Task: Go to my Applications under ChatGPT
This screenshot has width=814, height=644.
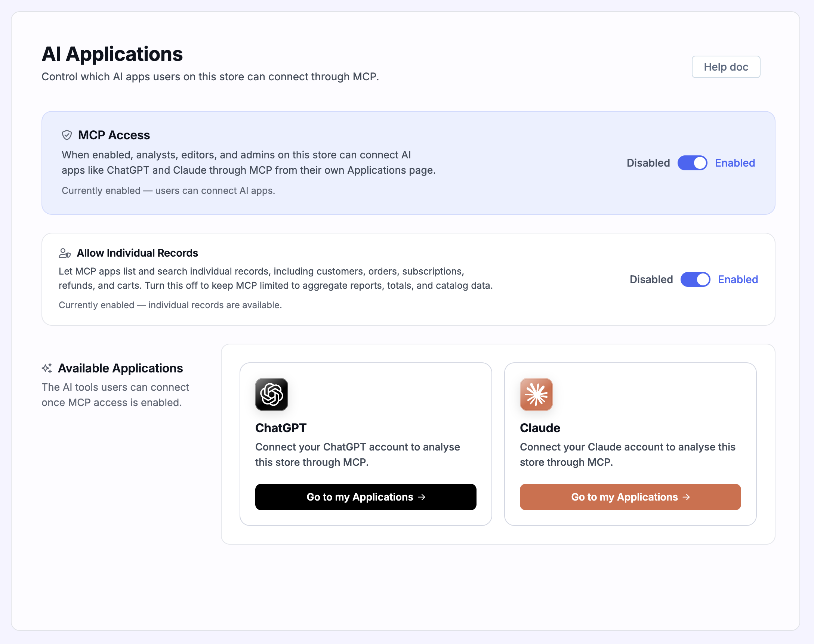Action: tap(366, 497)
